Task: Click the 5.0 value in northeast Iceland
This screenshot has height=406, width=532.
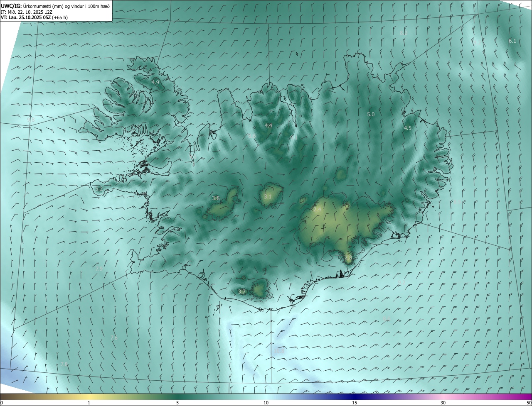Action: [x=371, y=114]
